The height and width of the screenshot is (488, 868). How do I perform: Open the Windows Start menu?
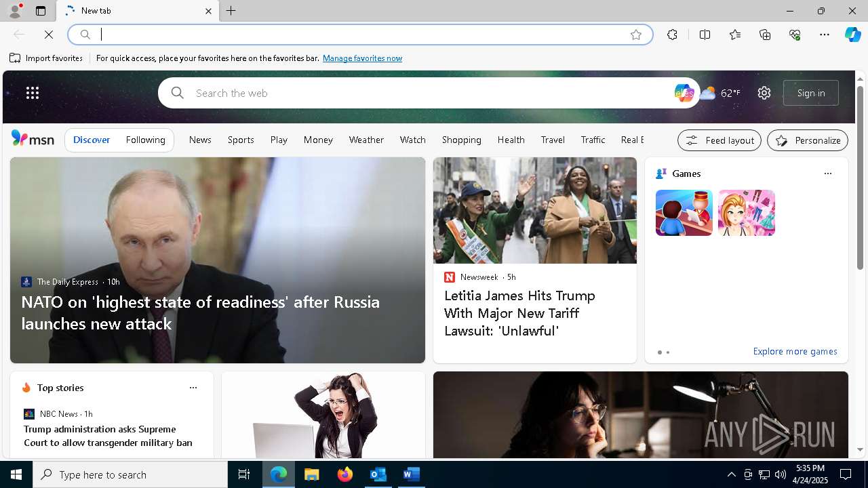(x=16, y=474)
